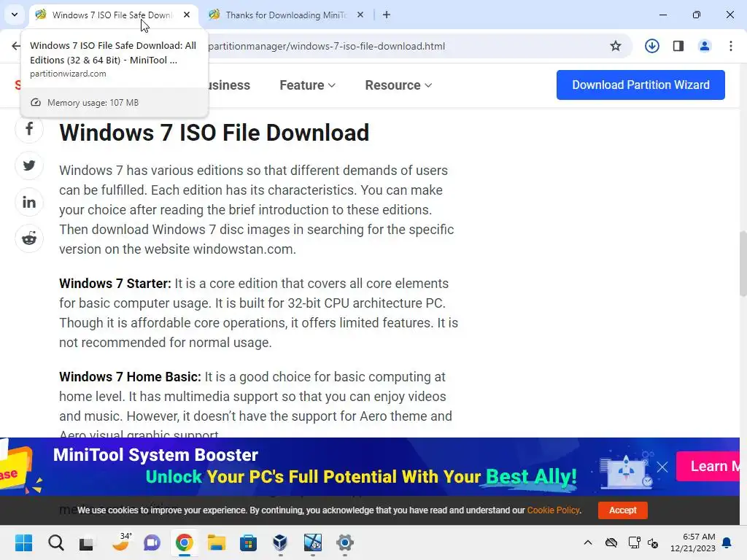Toggle Chrome side panel
This screenshot has width=747, height=560.
coord(678,46)
